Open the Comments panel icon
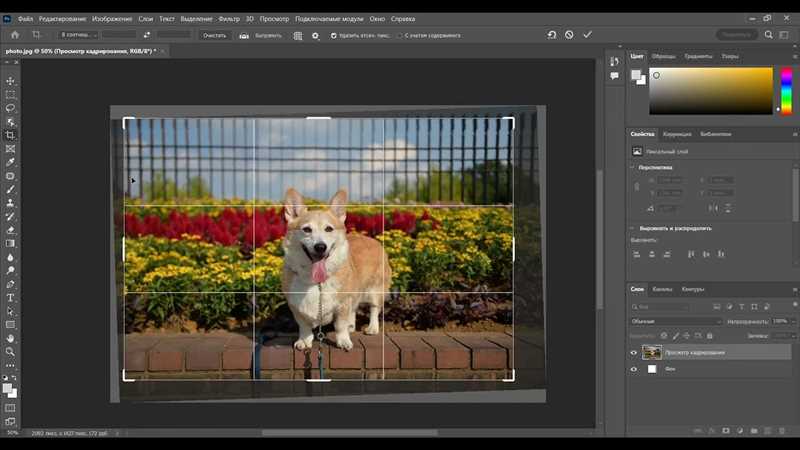Screen dimensions: 800x450 coord(614,76)
